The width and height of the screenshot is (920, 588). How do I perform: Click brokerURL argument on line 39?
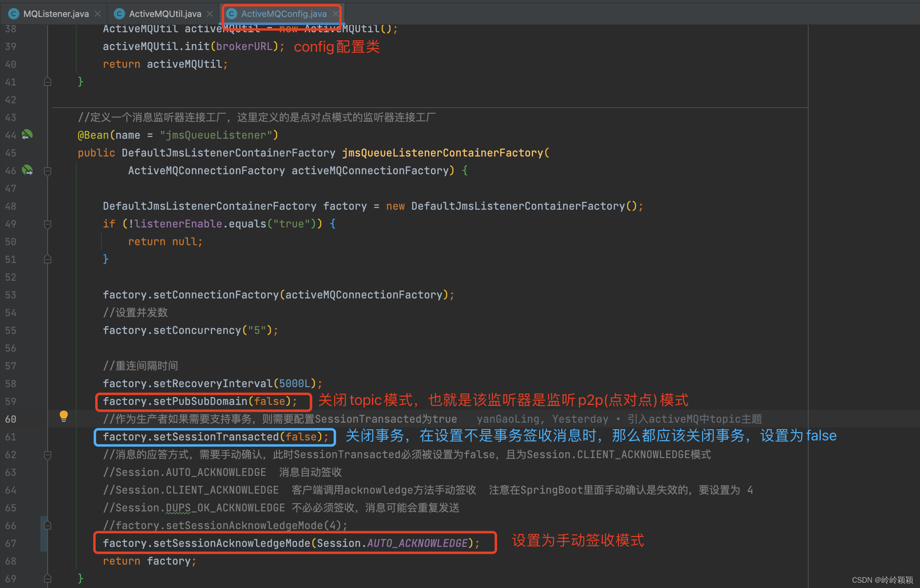pos(245,46)
